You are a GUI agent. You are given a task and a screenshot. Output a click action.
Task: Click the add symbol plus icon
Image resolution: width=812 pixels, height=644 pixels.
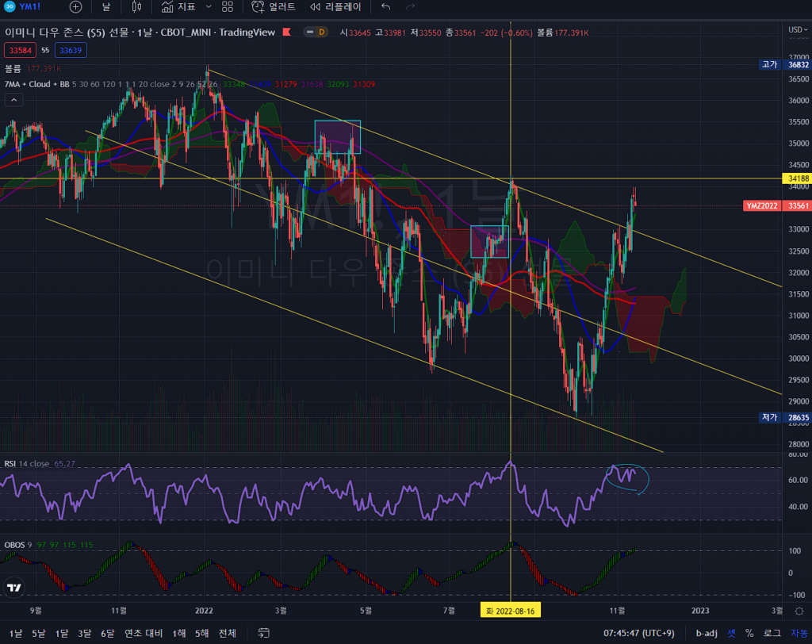tap(75, 7)
